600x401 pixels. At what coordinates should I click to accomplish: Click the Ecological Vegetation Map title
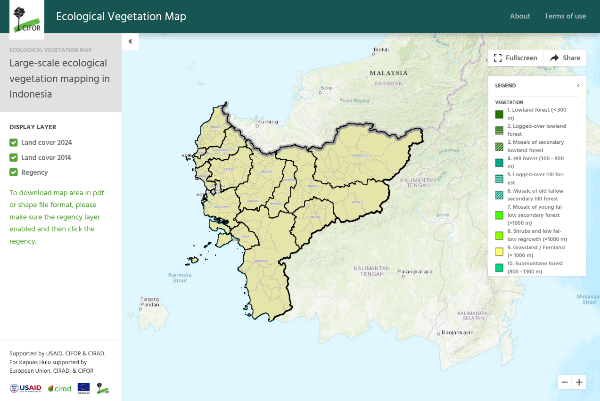[121, 16]
